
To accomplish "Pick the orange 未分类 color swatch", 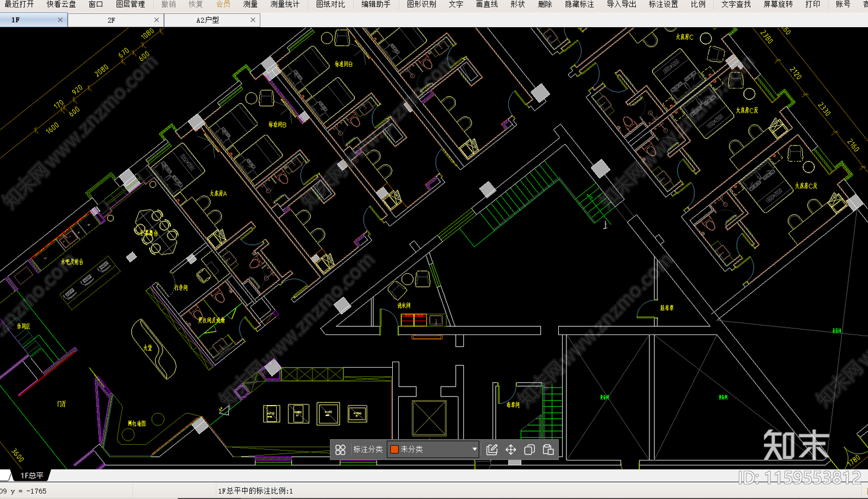I will [394, 450].
